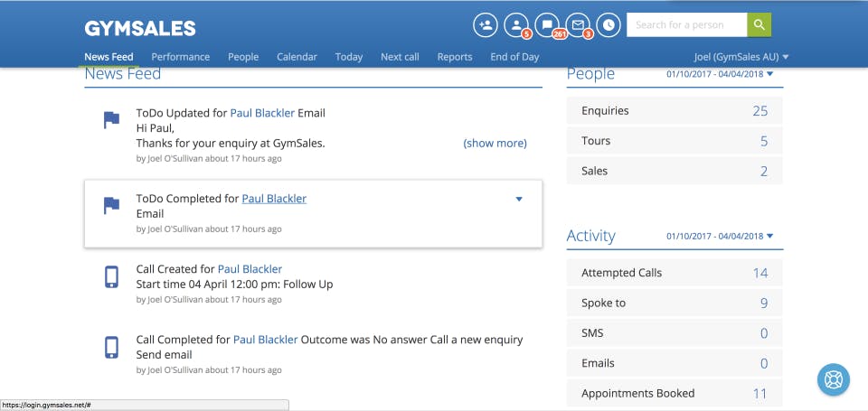Open the messages icon showing 261
The height and width of the screenshot is (411, 868).
tap(548, 25)
